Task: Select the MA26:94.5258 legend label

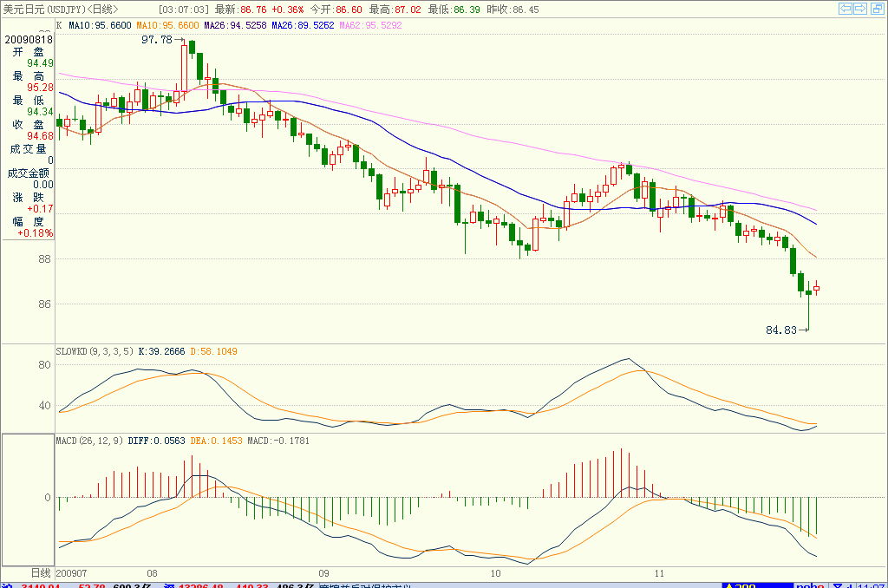Action: click(235, 25)
